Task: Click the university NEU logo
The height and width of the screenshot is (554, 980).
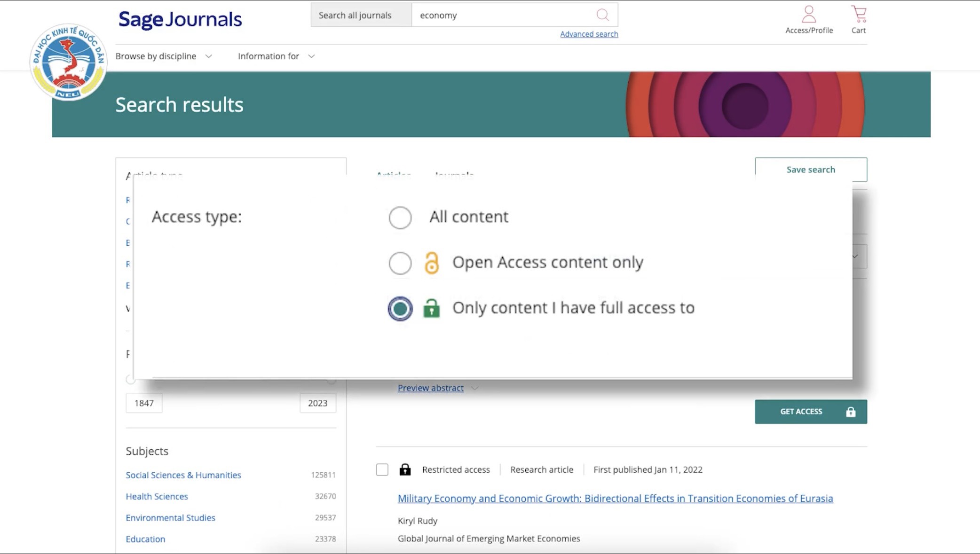Action: tap(68, 62)
